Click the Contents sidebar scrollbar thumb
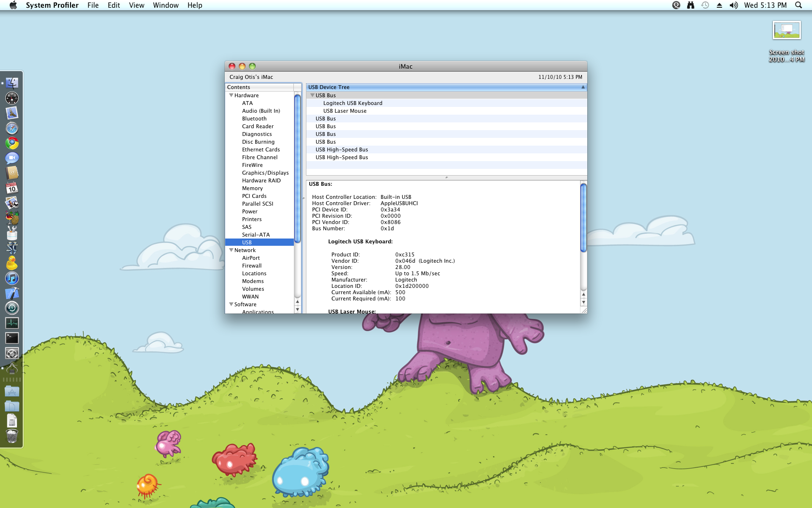 pos(298,168)
